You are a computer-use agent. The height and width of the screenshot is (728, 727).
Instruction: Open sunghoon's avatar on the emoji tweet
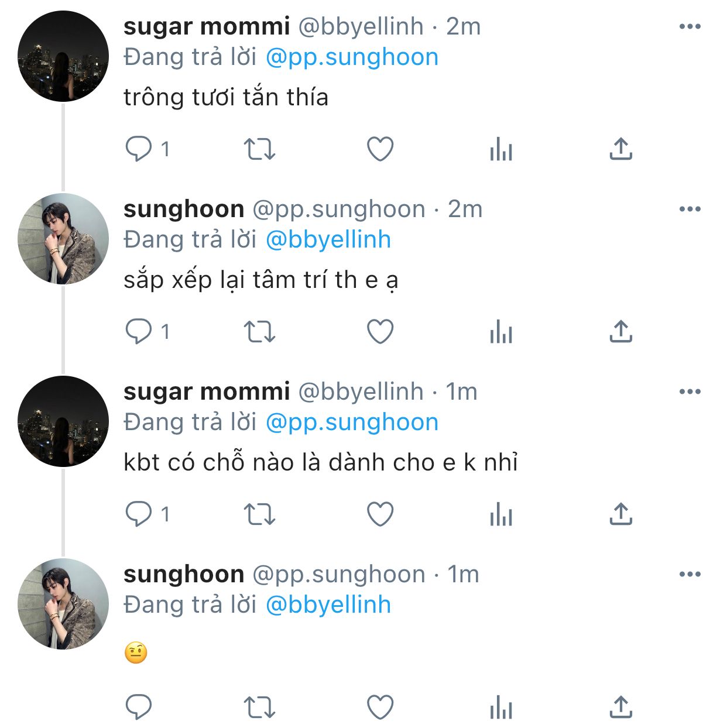click(x=63, y=604)
